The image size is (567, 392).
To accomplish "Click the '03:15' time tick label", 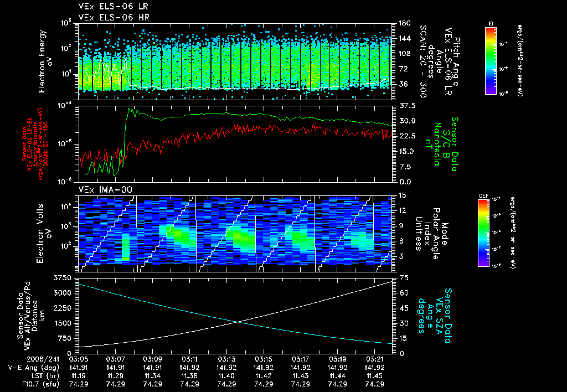I will coord(264,359).
